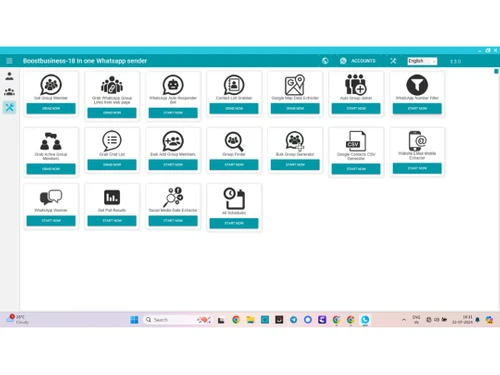The image size is (500, 375).
Task: Open ACCOUNTS in the header
Action: [x=358, y=61]
